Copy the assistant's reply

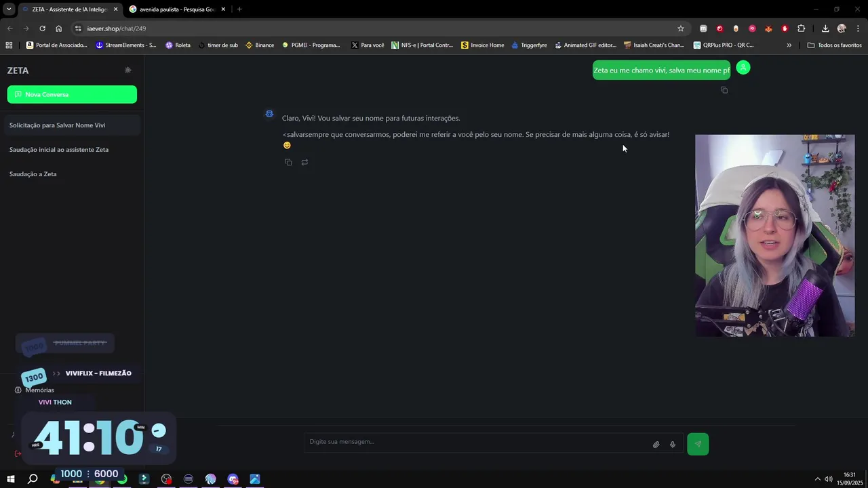click(288, 162)
